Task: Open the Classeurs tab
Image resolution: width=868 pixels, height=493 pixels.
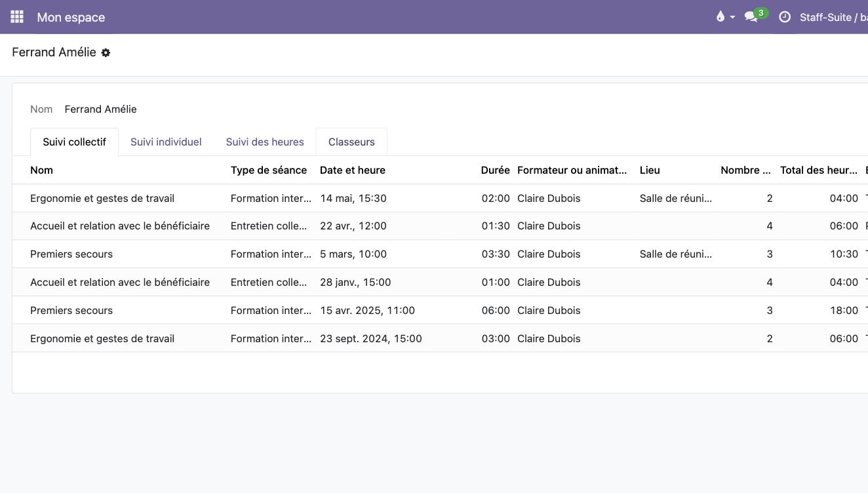Action: coord(351,142)
